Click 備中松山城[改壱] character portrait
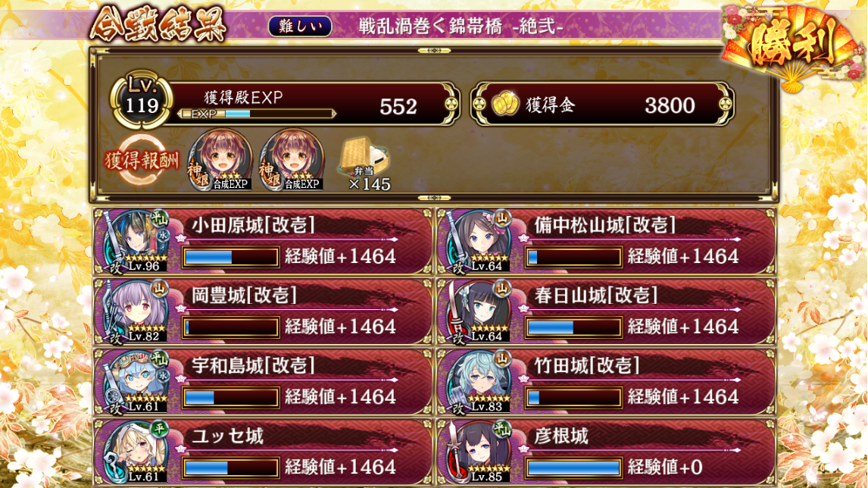The width and height of the screenshot is (868, 488). (x=479, y=242)
